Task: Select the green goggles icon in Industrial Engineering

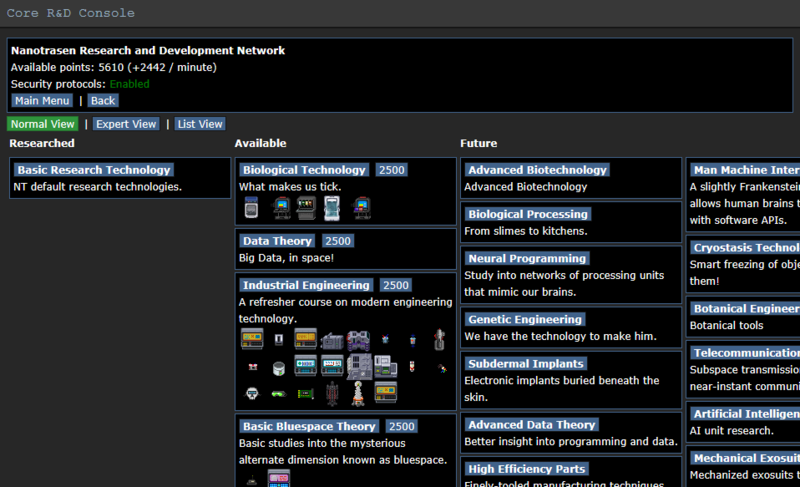Action: (278, 393)
